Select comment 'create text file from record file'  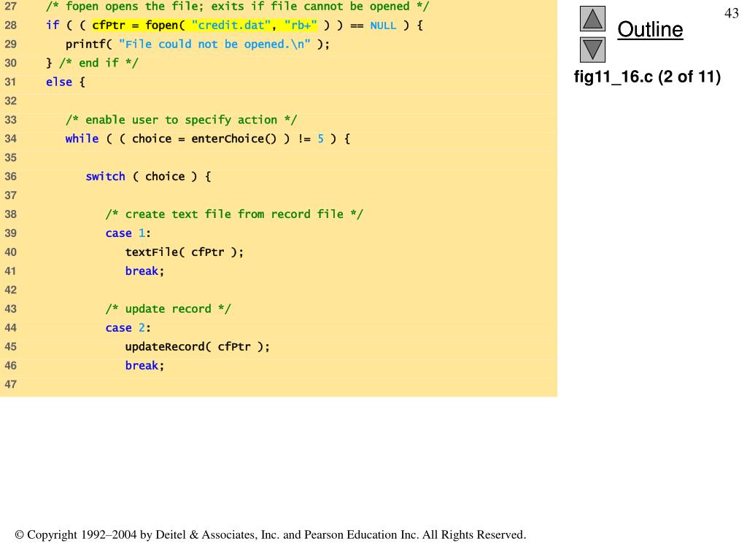pyautogui.click(x=234, y=214)
